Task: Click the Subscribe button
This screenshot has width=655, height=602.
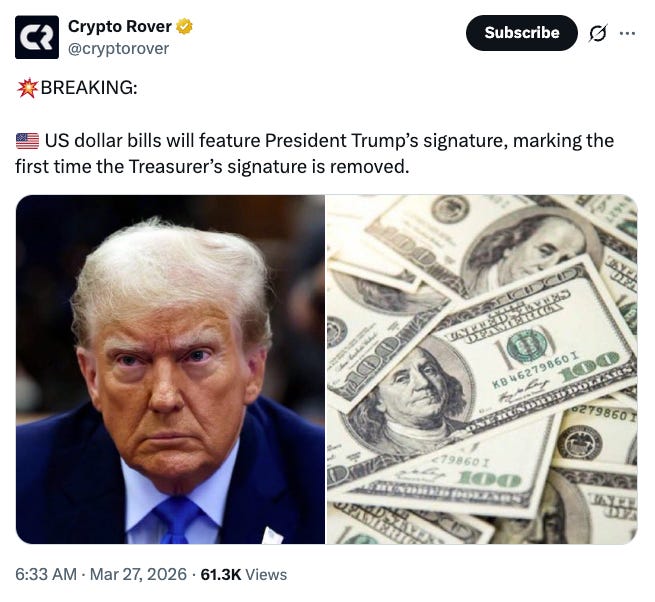Action: [x=522, y=33]
